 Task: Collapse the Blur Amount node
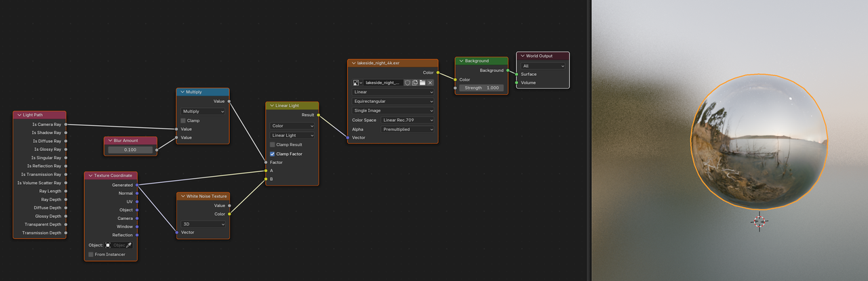click(110, 141)
